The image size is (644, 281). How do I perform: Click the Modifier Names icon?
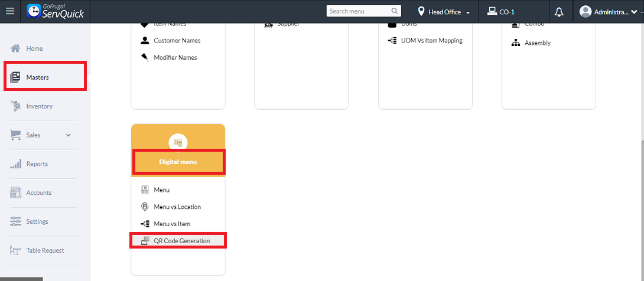[145, 57]
